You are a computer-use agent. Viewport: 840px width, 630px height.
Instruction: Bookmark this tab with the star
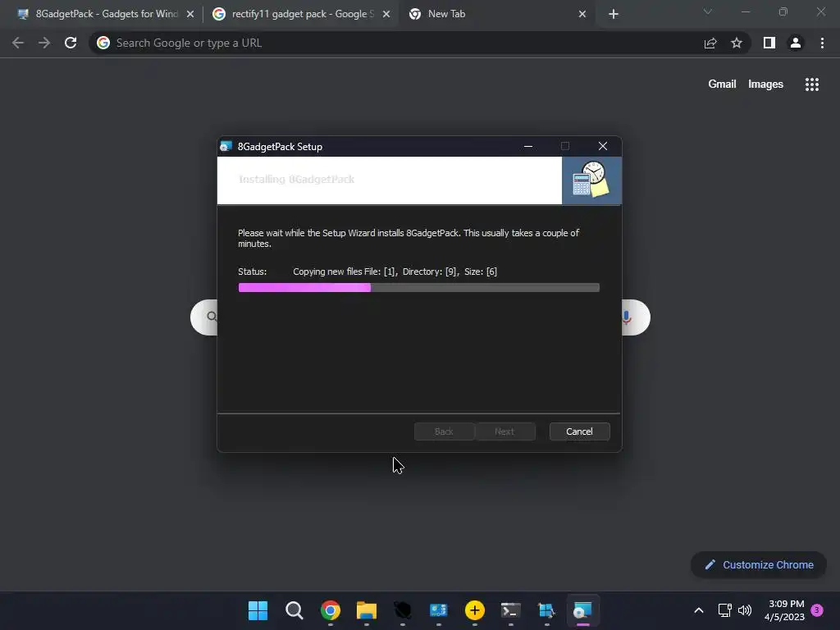(737, 43)
